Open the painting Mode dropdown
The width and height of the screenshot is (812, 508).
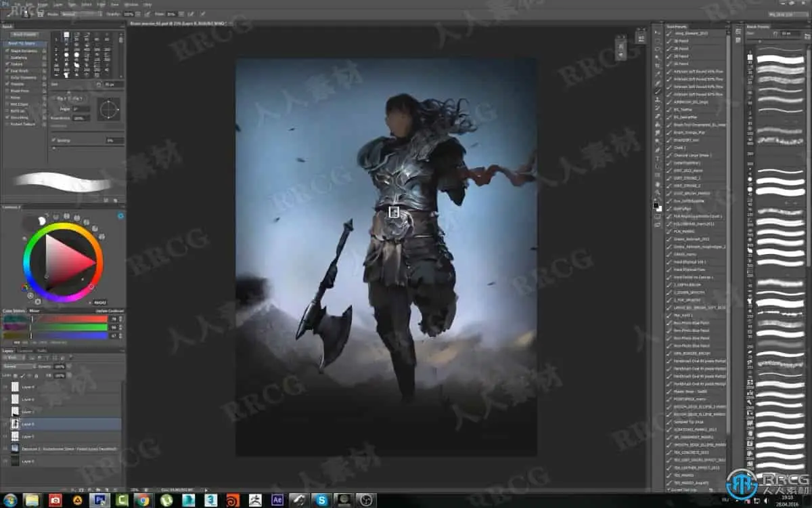(x=81, y=14)
